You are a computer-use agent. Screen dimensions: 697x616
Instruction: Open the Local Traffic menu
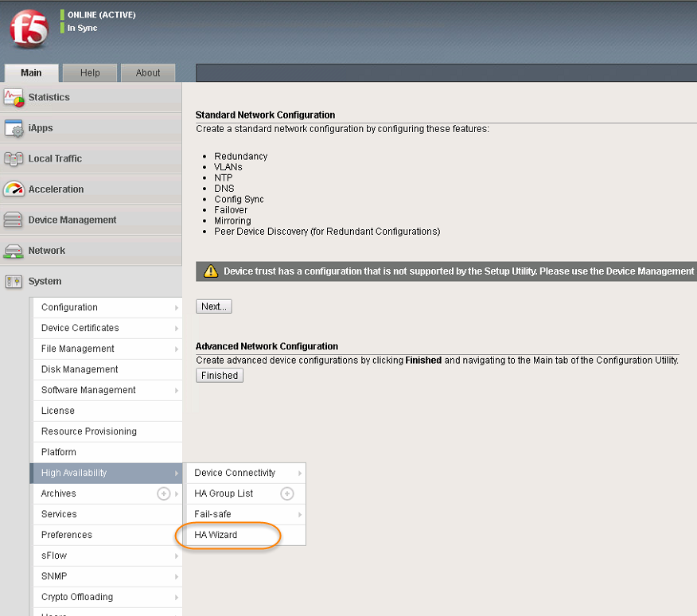click(91, 159)
